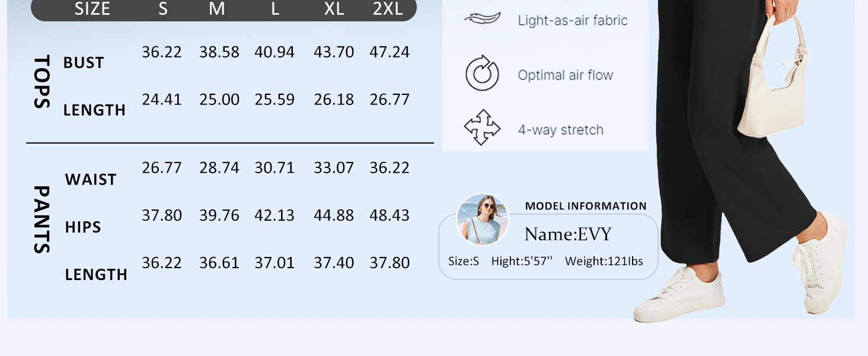Click the model EVY avatar photo
Viewport: 868px width, 356px height.
[483, 219]
